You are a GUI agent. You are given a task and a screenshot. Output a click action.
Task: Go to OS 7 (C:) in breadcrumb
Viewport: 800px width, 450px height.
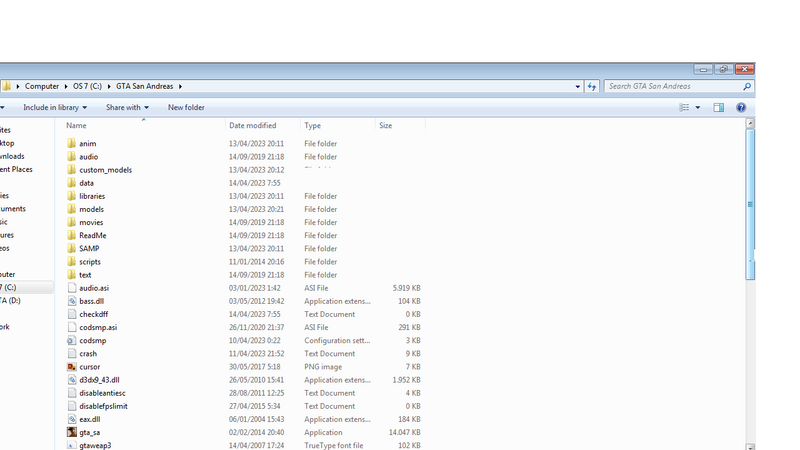coord(87,86)
